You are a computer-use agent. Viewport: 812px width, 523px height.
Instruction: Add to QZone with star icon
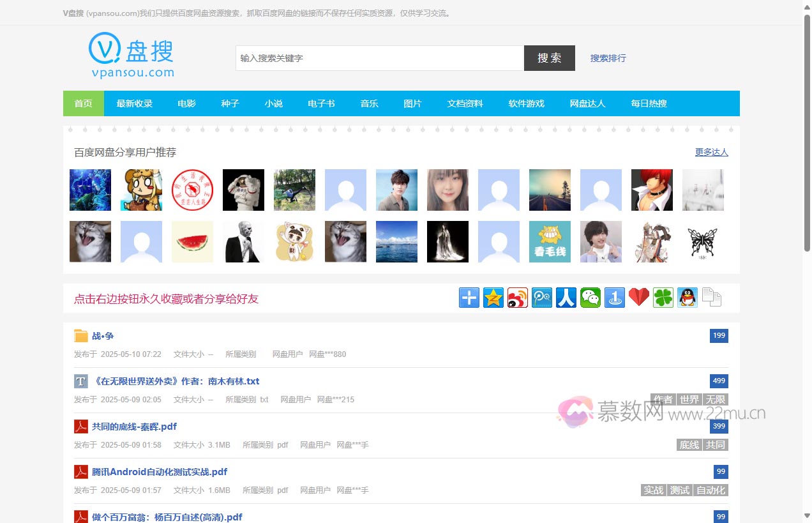click(x=493, y=298)
